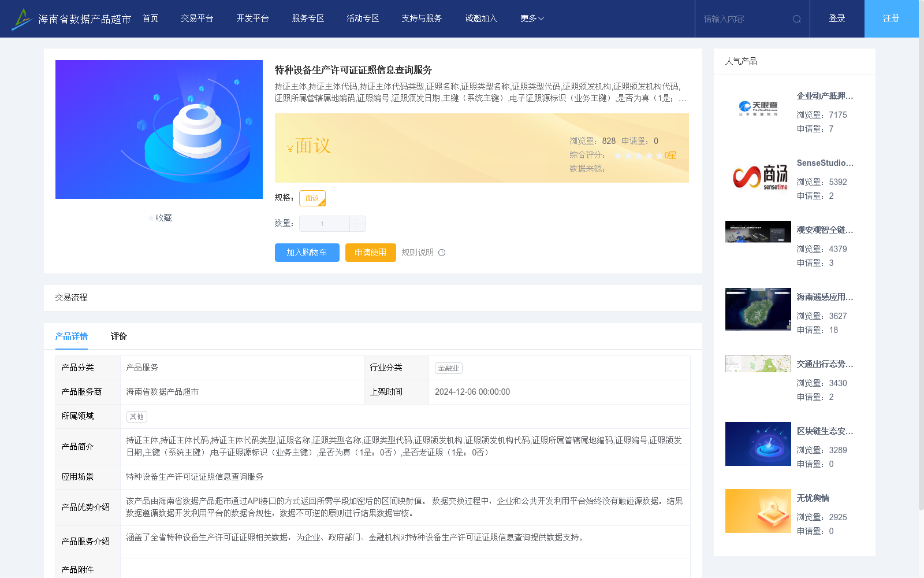Image resolution: width=924 pixels, height=578 pixels.
Task: Go to 交易平台 in the navigation
Action: [x=197, y=18]
